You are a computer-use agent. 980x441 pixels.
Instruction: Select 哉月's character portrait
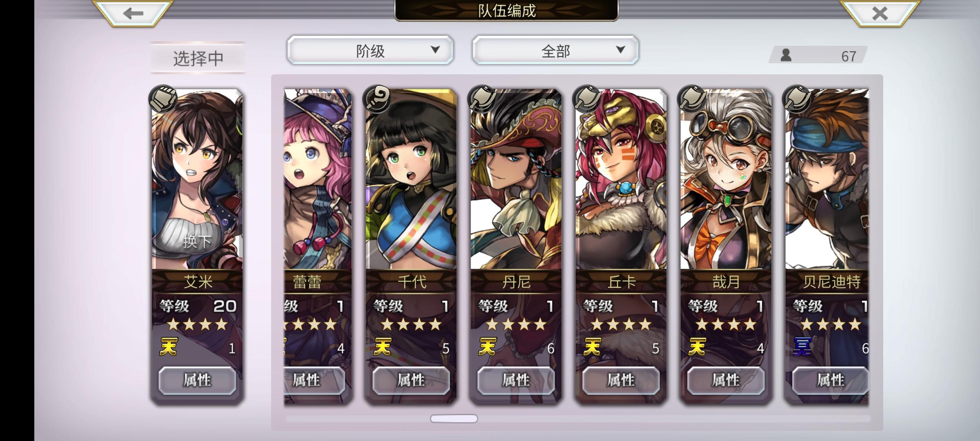point(726,179)
